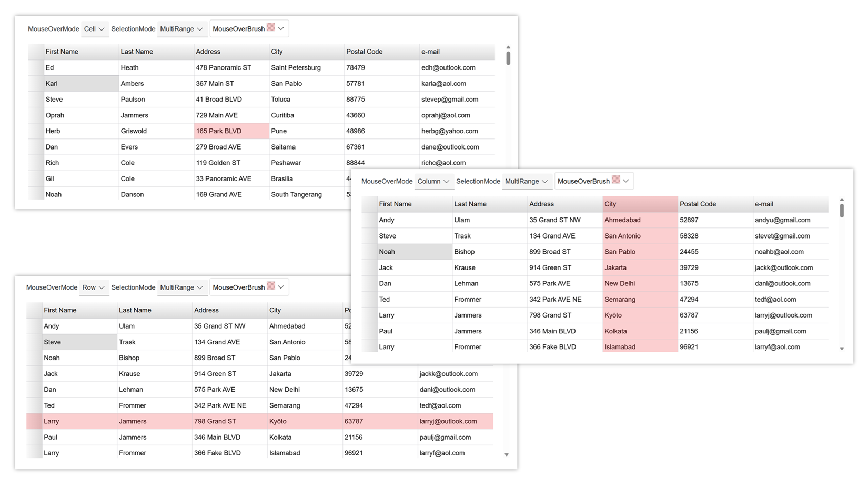Click the City column header in right window
This screenshot has height=486, width=868.
[640, 204]
